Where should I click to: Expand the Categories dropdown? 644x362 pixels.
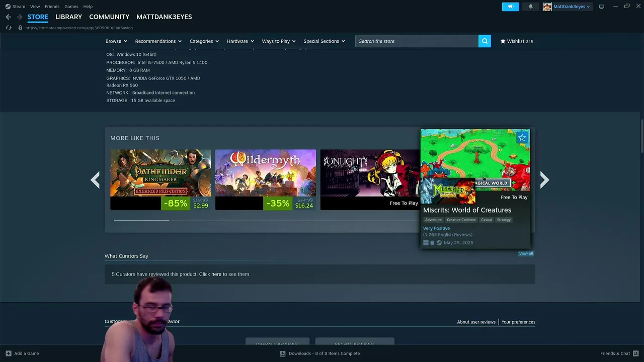[x=204, y=41]
